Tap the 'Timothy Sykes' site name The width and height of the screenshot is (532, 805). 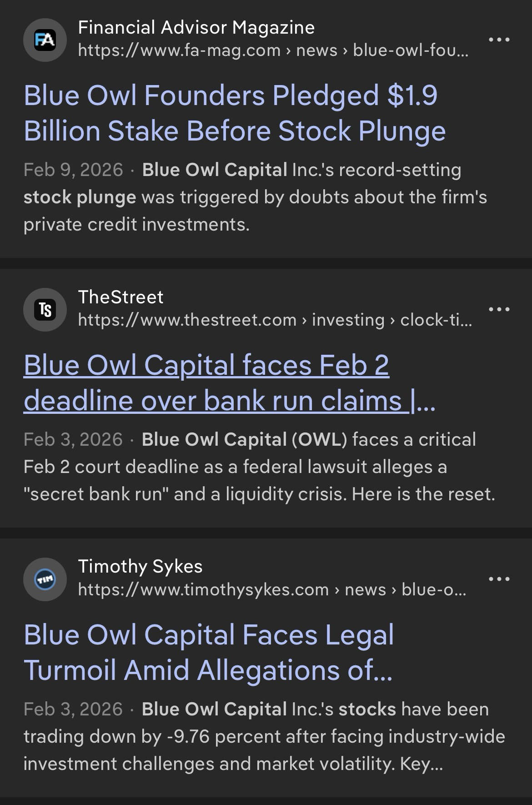(x=140, y=567)
